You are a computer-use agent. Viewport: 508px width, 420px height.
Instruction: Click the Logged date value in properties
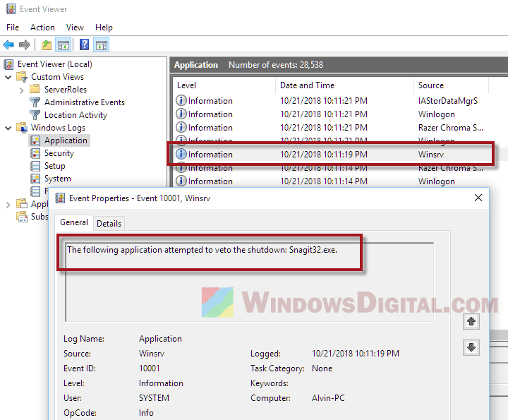coord(356,354)
